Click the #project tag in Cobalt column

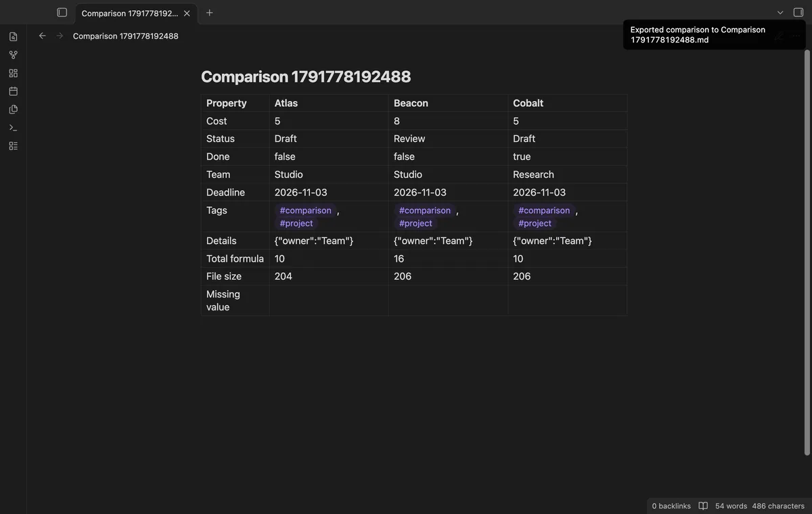535,223
